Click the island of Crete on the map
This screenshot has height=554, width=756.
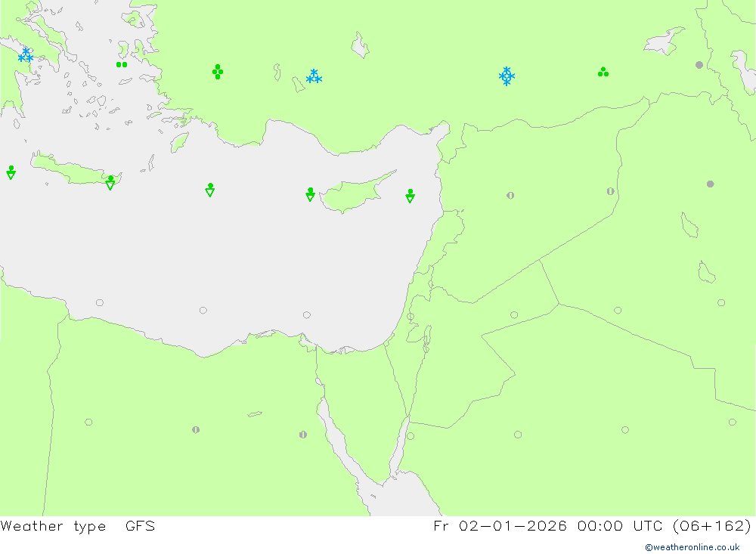click(75, 170)
